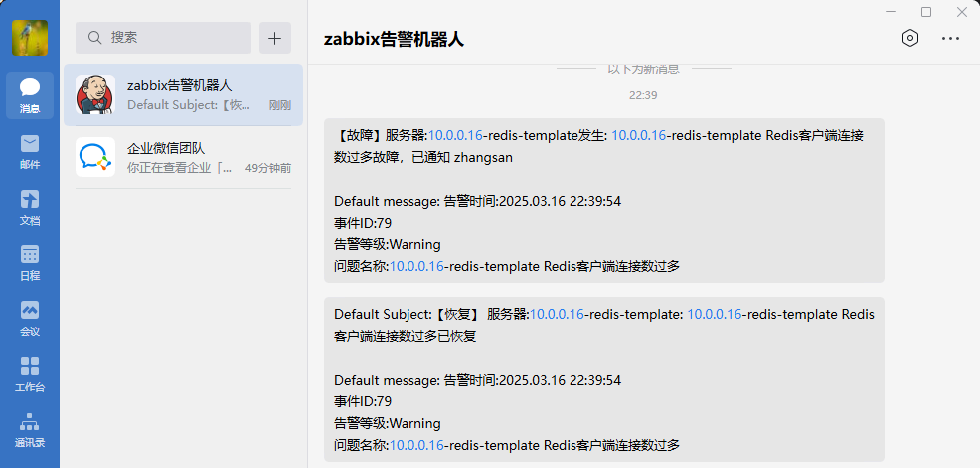The image size is (980, 468).
Task: Select the 企业微信团队 conversation
Action: 183,157
